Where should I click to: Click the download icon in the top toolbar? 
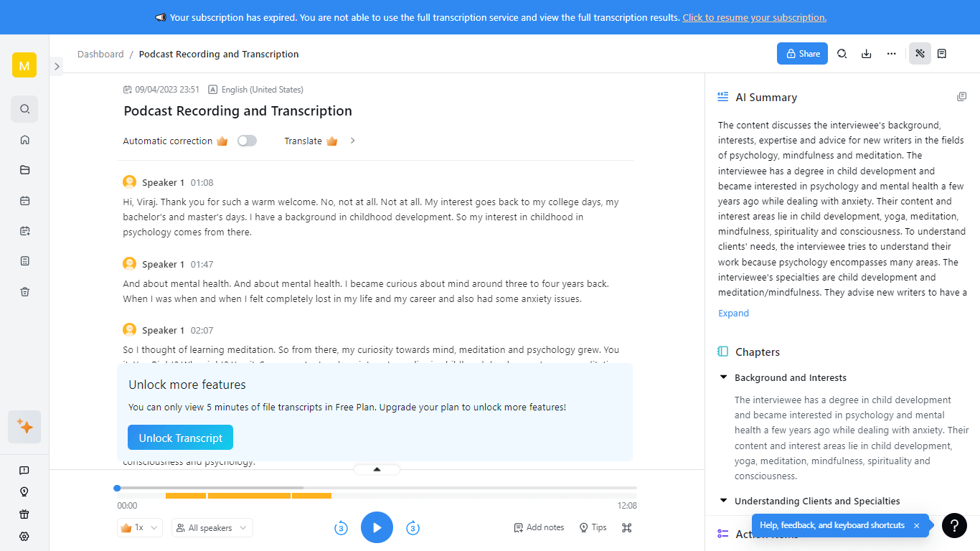[x=866, y=53]
